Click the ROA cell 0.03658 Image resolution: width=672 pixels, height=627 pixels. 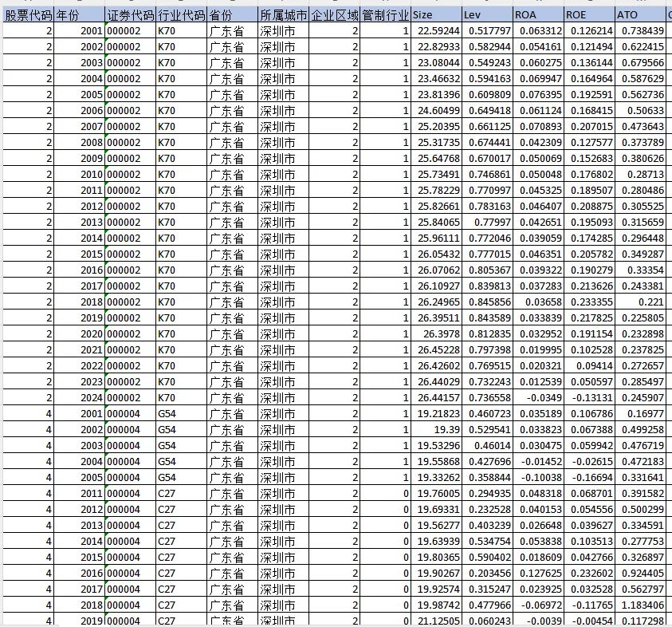pos(538,302)
